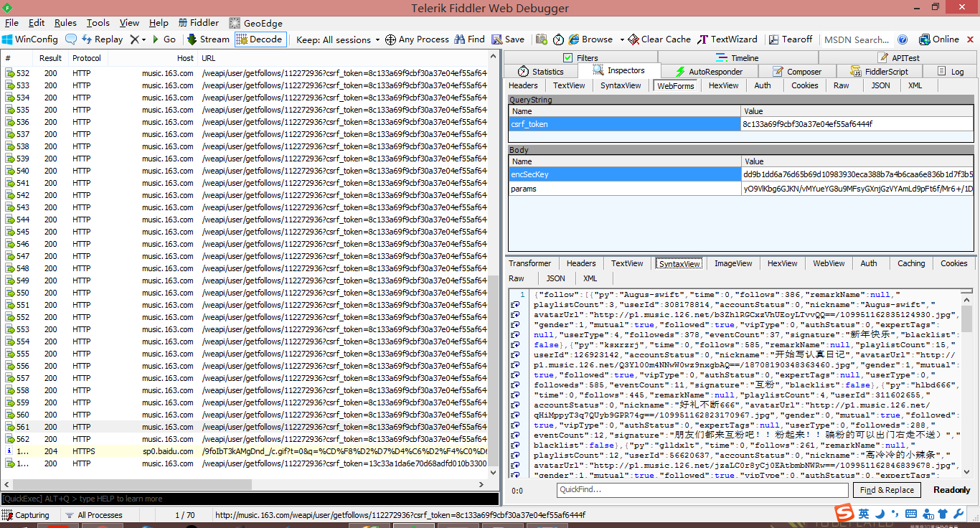Open the FiddlerScript tab
The image size is (980, 528).
pyautogui.click(x=879, y=72)
